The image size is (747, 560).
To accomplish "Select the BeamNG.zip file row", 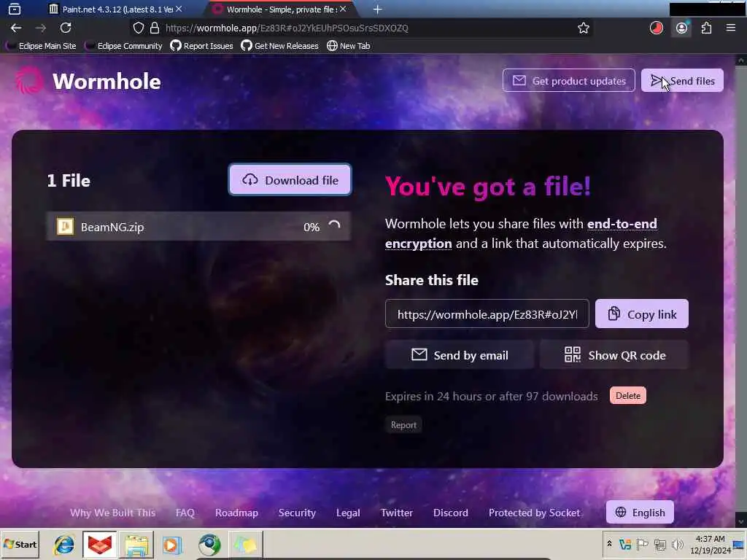I will [198, 227].
